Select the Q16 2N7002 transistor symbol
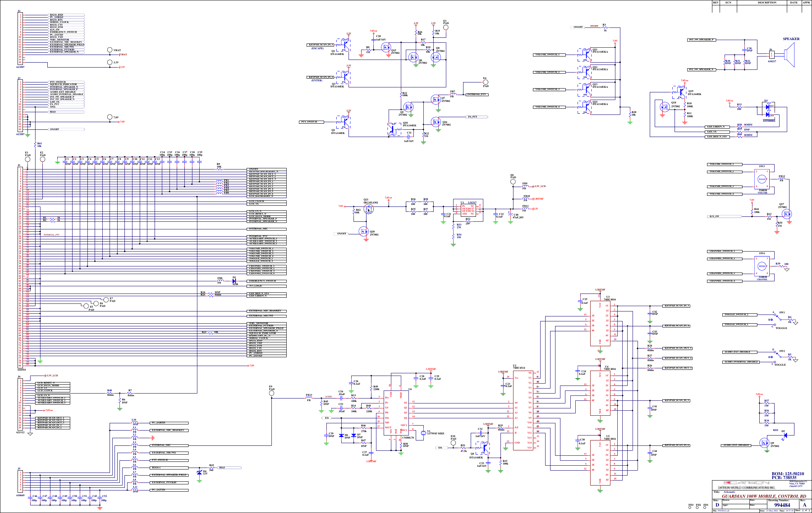 (x=436, y=121)
